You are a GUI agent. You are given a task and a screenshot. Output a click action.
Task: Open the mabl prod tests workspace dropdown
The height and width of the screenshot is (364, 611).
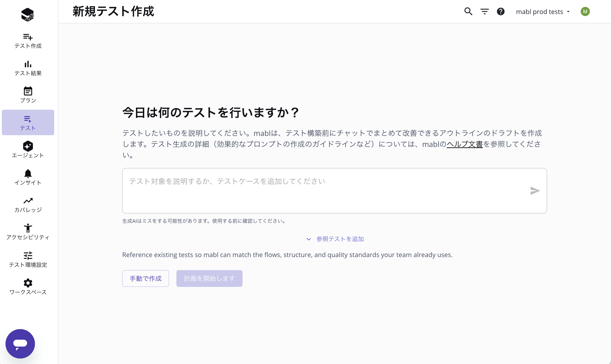click(543, 11)
